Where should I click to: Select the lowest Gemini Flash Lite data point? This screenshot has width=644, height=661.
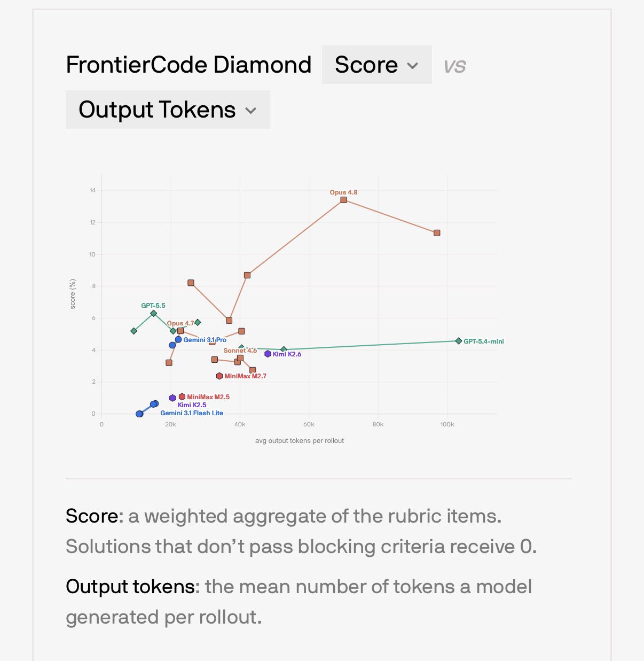(139, 414)
